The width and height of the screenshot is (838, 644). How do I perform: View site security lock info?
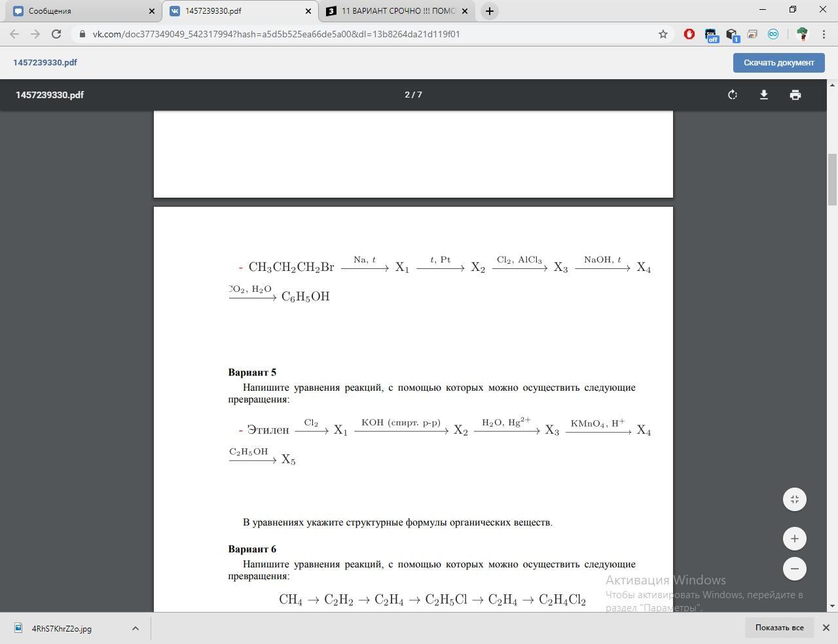point(81,34)
